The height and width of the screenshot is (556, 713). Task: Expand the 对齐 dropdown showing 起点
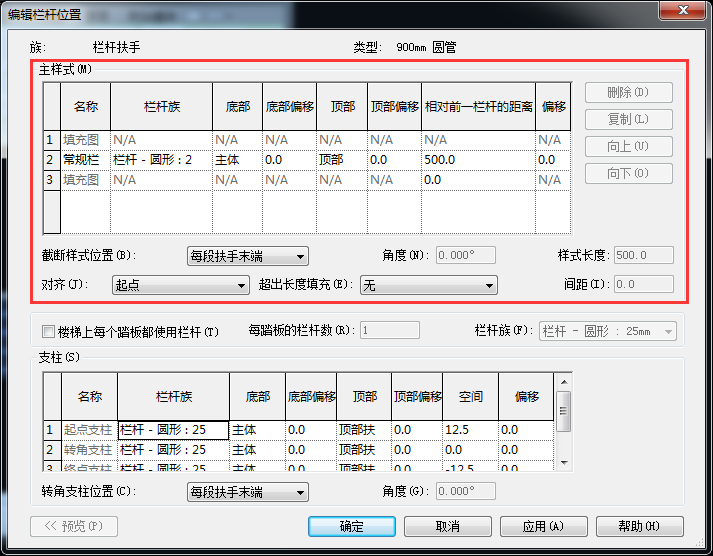180,286
